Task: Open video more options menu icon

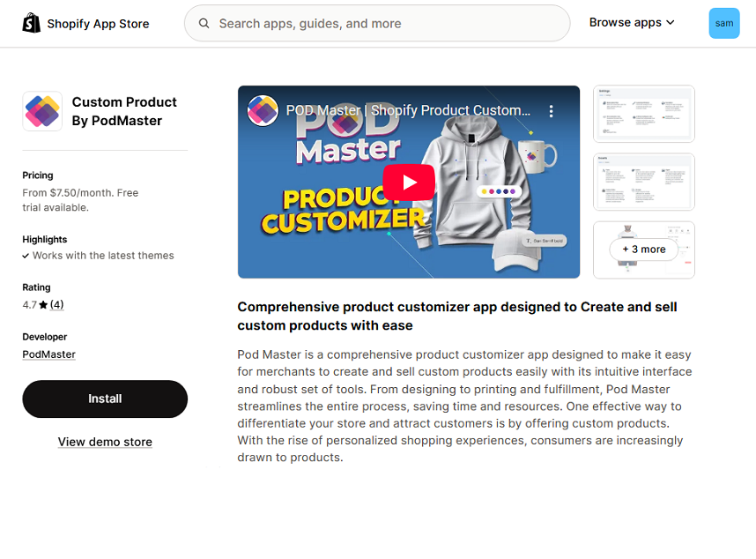Action: click(552, 111)
